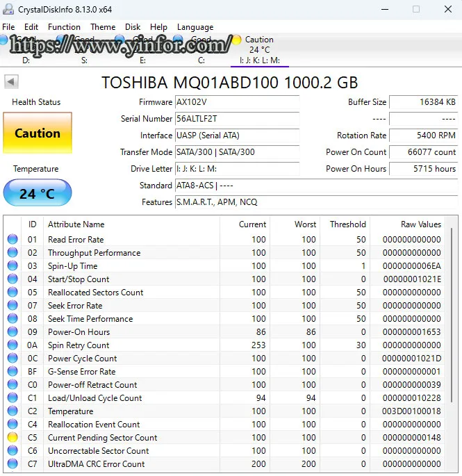The width and height of the screenshot is (462, 476).
Task: Click the Raw Values column header
Action: pos(407,224)
